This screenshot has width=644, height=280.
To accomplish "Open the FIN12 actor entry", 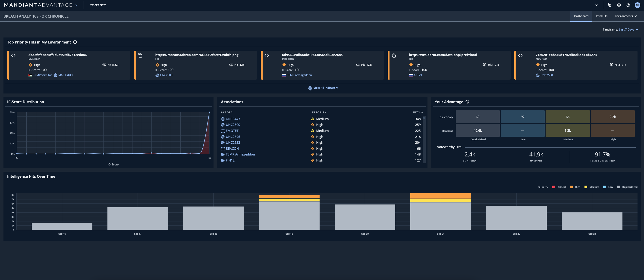I will (230, 160).
